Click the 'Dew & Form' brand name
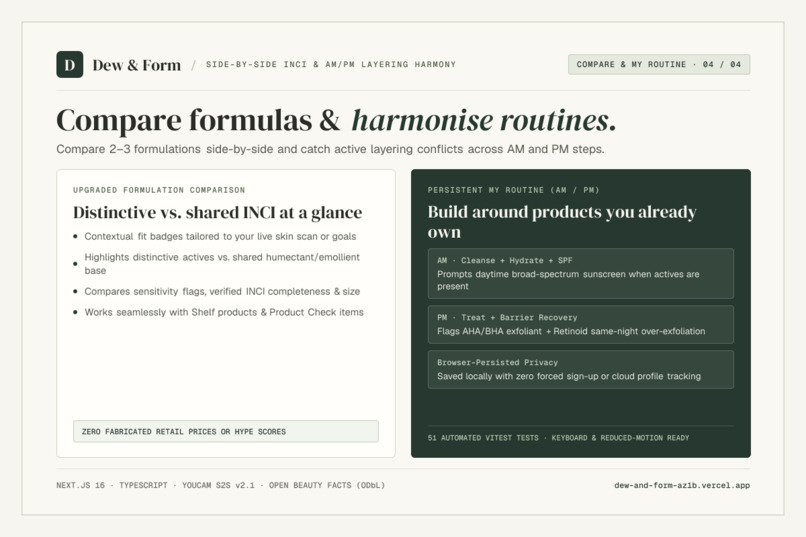 137,65
